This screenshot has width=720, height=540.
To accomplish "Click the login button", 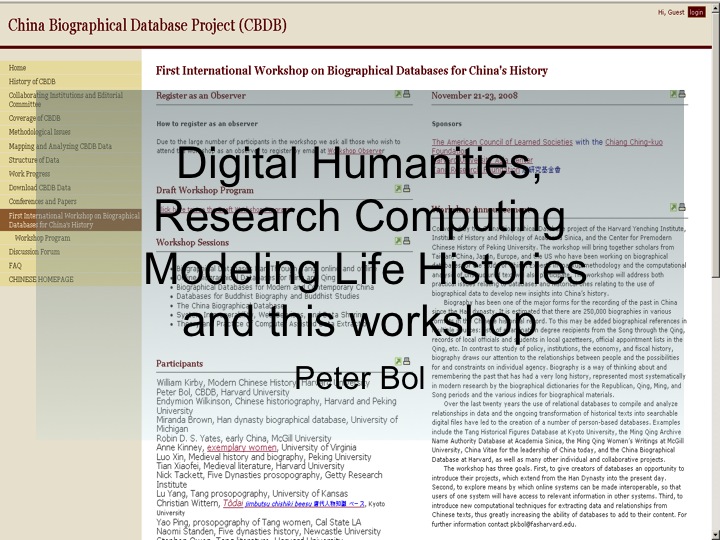I will pyautogui.click(x=696, y=12).
